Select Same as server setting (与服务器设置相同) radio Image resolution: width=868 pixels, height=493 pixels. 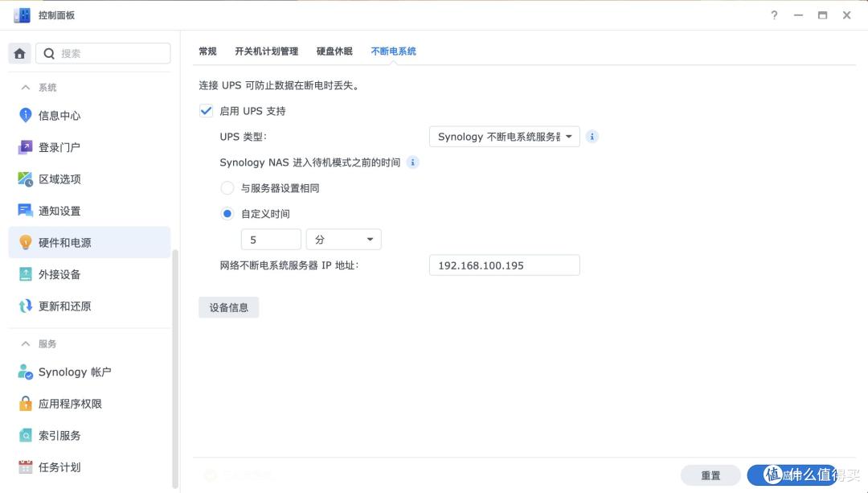click(227, 187)
